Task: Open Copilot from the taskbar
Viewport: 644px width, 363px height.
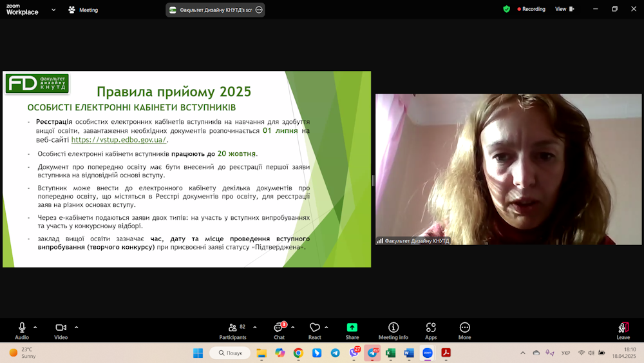Action: coord(279,353)
